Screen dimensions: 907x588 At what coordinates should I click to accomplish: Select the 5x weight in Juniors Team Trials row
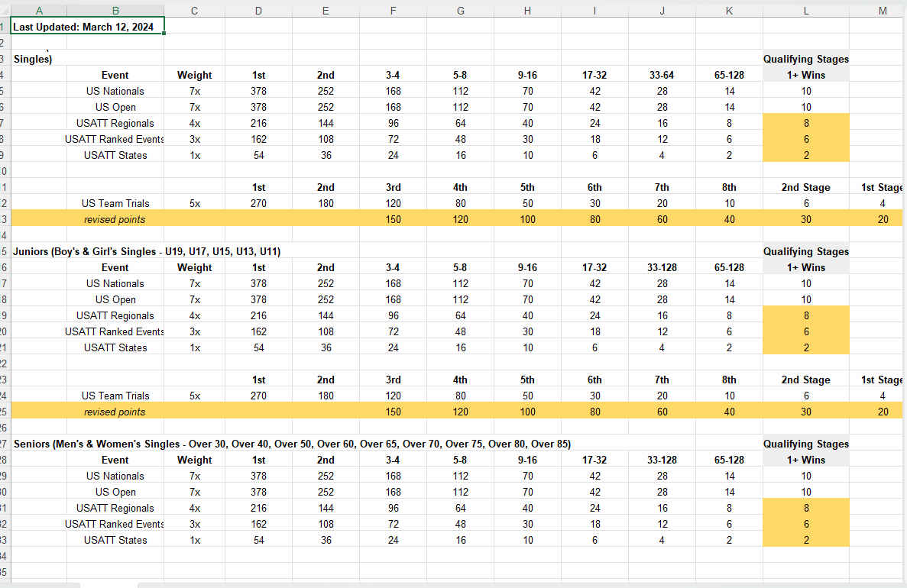(x=194, y=396)
